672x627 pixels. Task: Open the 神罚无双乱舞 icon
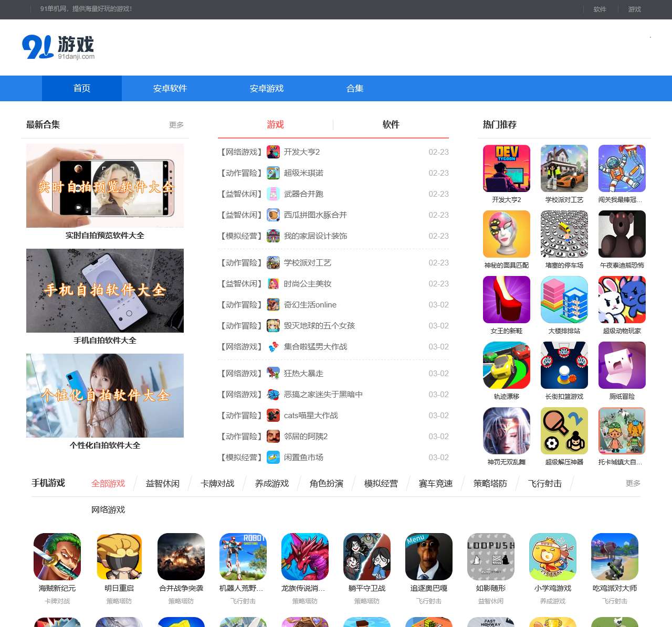pos(507,431)
